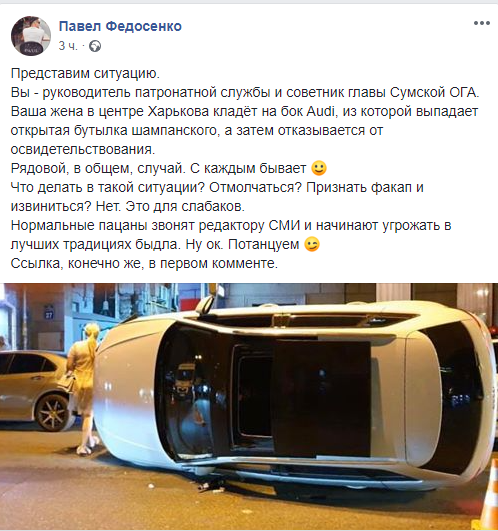This screenshot has width=498, height=531.
Task: Open the overturned white car photo
Action: [249, 406]
